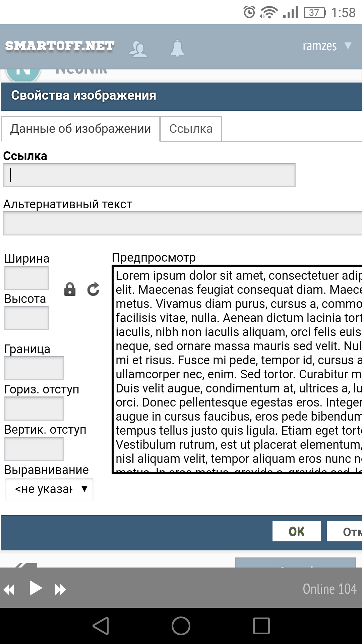Tap the Android back navigation button
Image resolution: width=362 pixels, height=644 pixels.
point(101,626)
